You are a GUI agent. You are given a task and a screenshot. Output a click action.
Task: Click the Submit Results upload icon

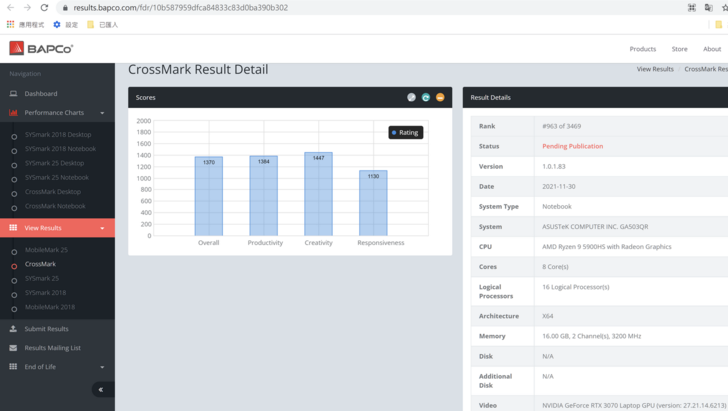13,328
